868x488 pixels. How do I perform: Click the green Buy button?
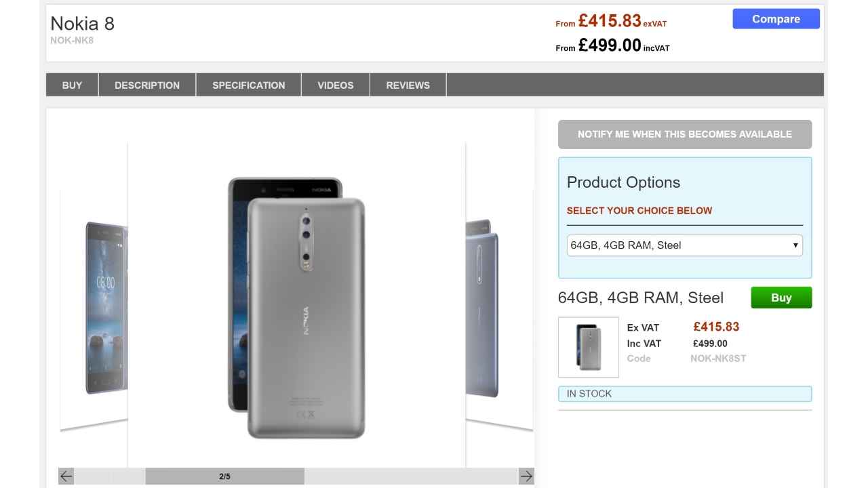781,298
